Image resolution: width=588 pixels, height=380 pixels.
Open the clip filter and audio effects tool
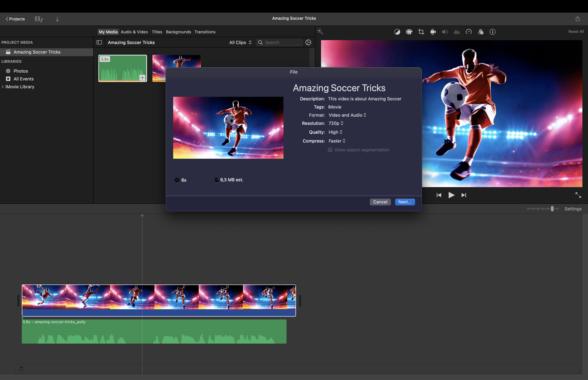480,32
